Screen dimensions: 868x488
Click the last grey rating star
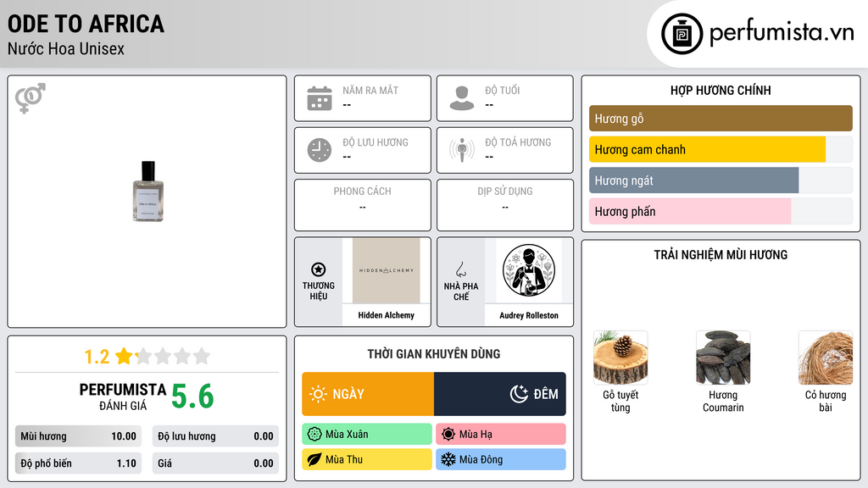point(202,356)
